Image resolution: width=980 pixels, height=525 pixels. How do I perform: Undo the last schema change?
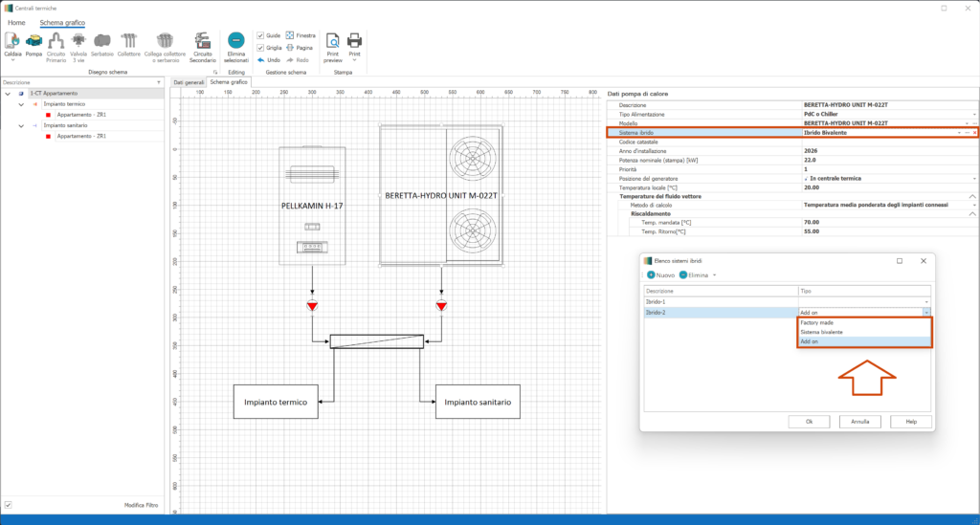pos(268,59)
